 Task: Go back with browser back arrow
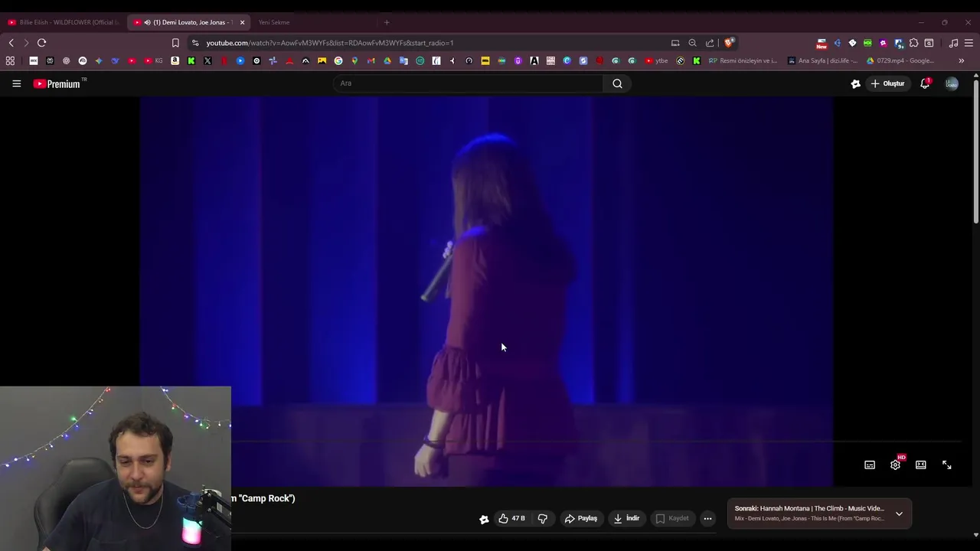[11, 43]
